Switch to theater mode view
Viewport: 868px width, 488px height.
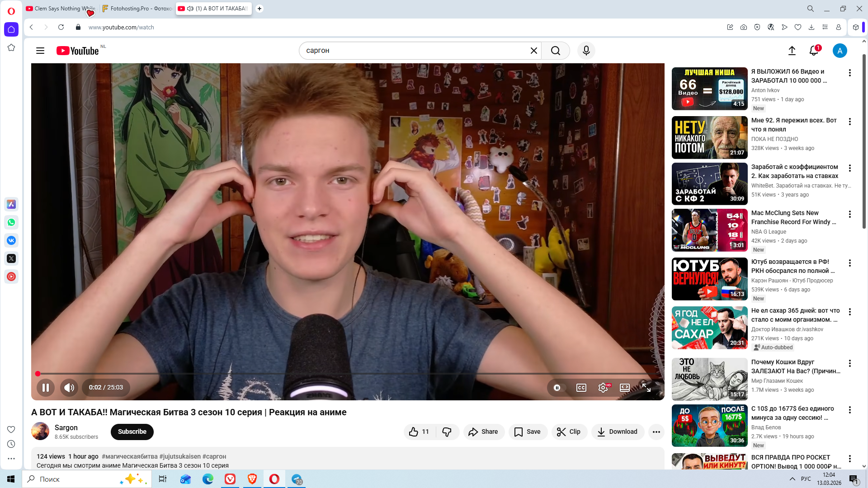pos(625,388)
